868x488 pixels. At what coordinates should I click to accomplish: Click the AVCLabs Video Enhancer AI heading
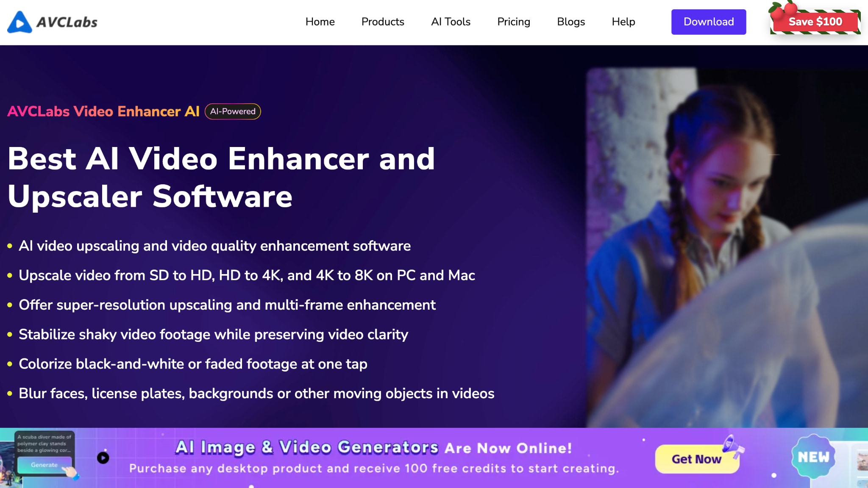click(104, 111)
